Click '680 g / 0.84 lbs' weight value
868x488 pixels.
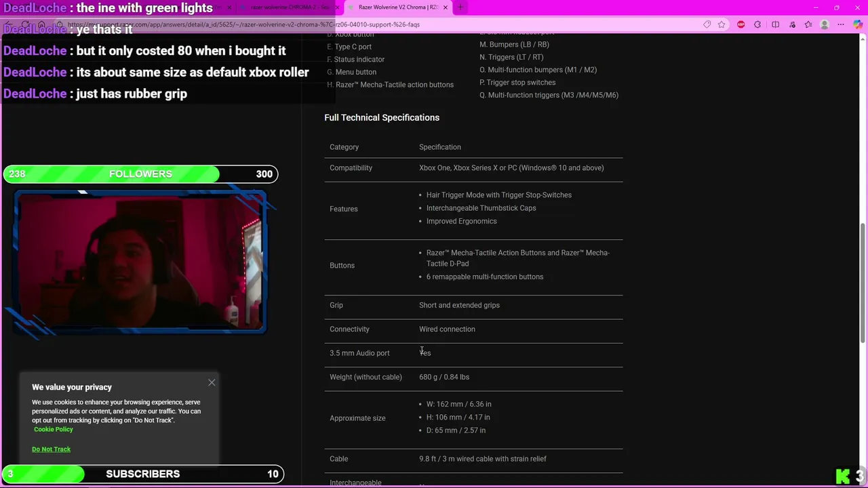(x=444, y=377)
